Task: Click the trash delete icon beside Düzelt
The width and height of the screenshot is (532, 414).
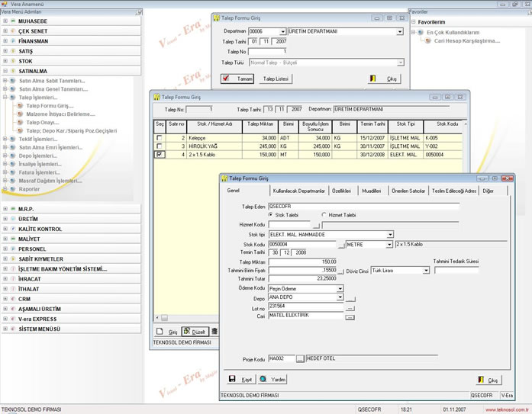Action: [214, 331]
